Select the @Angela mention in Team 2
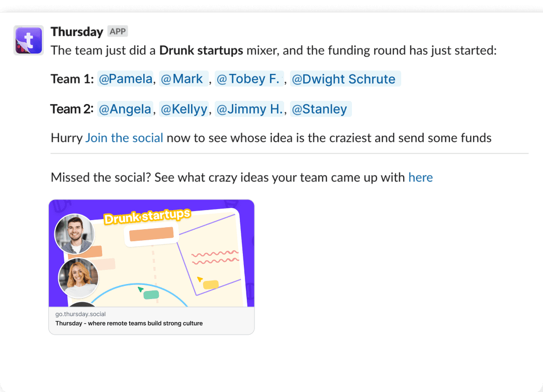543x392 pixels. coord(125,109)
